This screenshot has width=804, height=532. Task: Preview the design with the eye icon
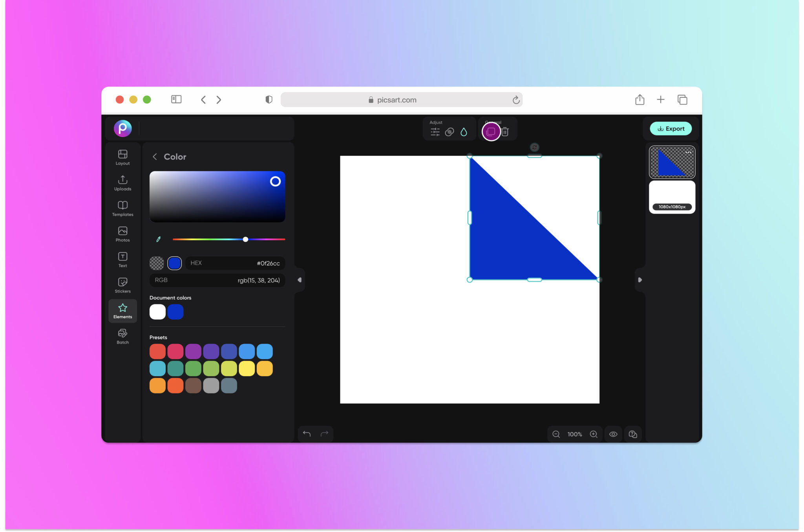(x=613, y=434)
